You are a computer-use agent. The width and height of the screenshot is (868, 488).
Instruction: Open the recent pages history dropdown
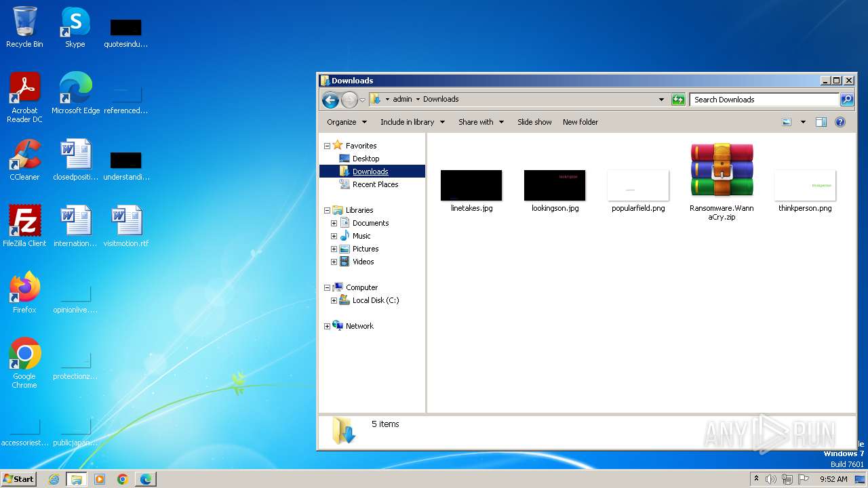(362, 100)
